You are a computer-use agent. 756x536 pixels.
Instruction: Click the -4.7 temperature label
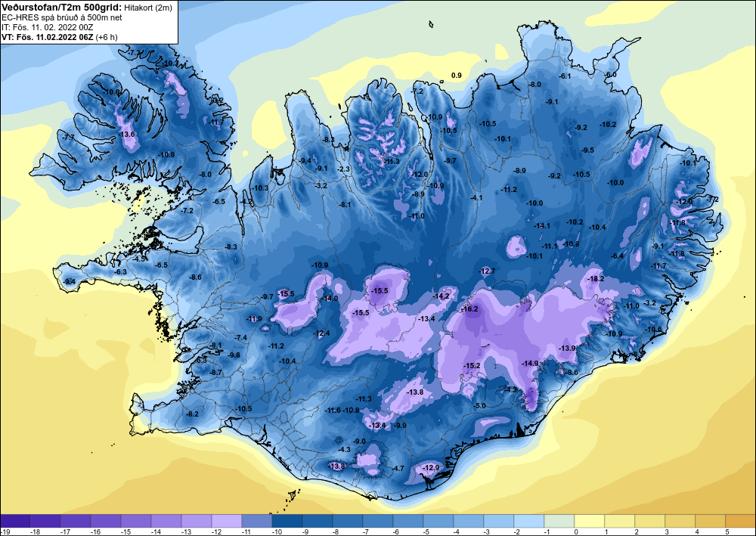pyautogui.click(x=398, y=468)
